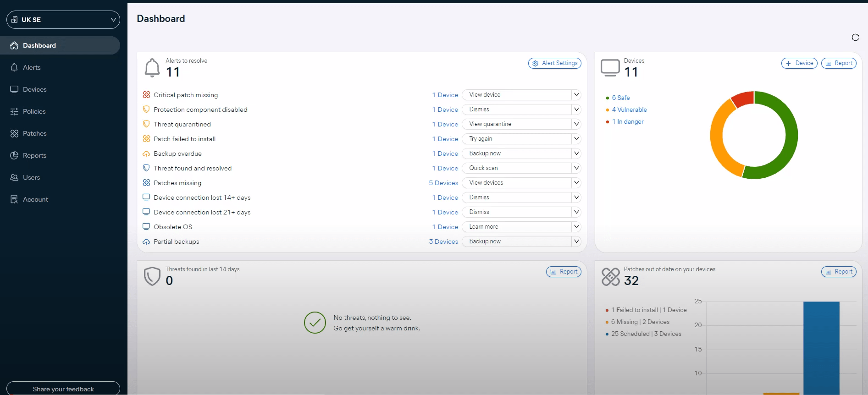Image resolution: width=868 pixels, height=395 pixels.
Task: Click the Threat found and resolved shield icon
Action: (x=146, y=168)
